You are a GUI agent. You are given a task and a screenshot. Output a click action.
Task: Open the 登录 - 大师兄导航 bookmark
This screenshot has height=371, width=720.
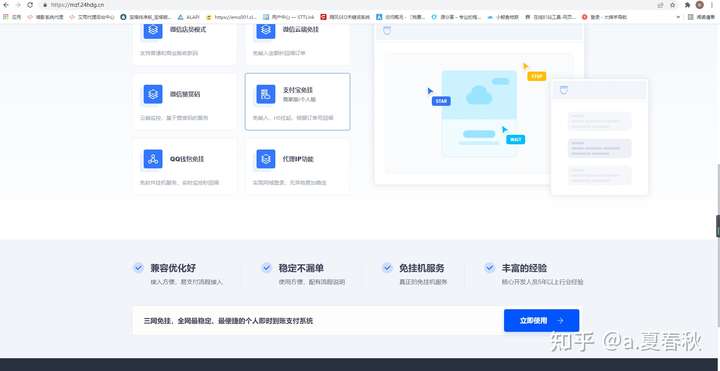604,17
